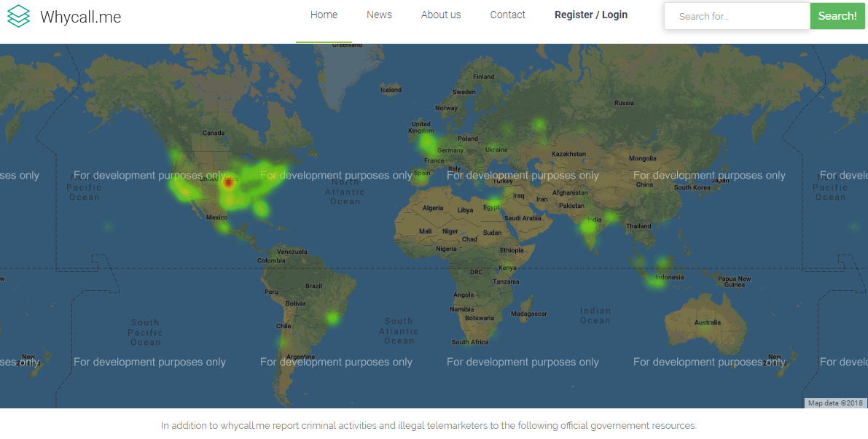Screen dimensions: 868x439
Task: Click the Australia map label
Action: 708,322
